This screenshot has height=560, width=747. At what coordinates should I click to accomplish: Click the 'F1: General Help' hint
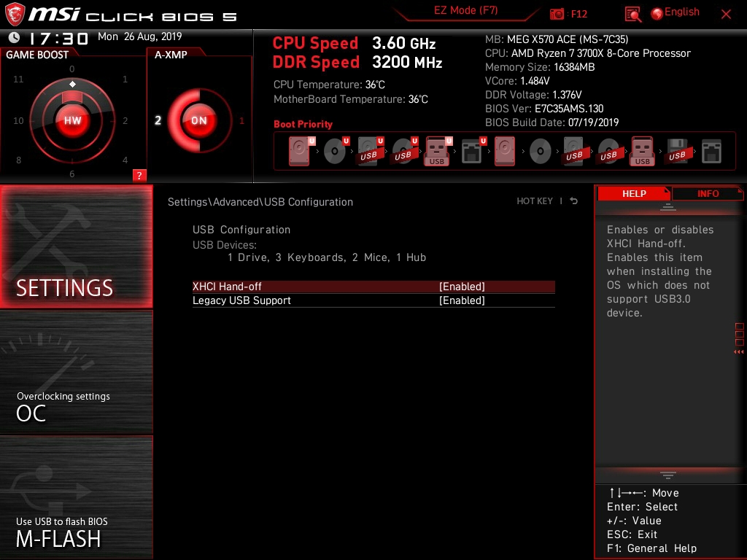tap(651, 548)
